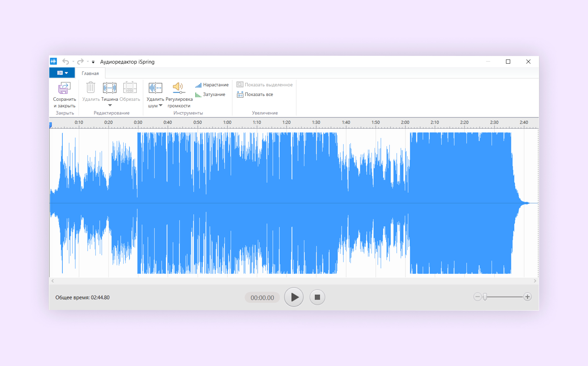
Task: Click the zoom slider handle
Action: [485, 297]
